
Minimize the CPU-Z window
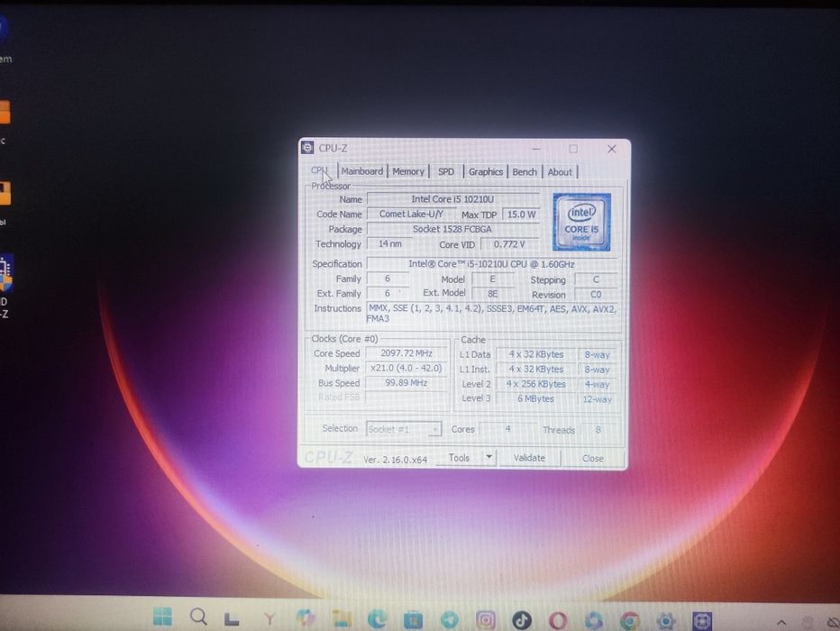(536, 149)
